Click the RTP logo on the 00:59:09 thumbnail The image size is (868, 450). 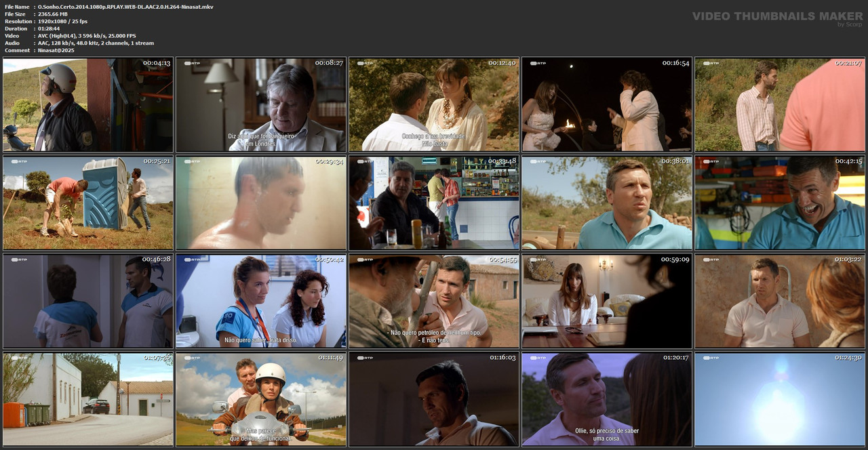[537, 260]
